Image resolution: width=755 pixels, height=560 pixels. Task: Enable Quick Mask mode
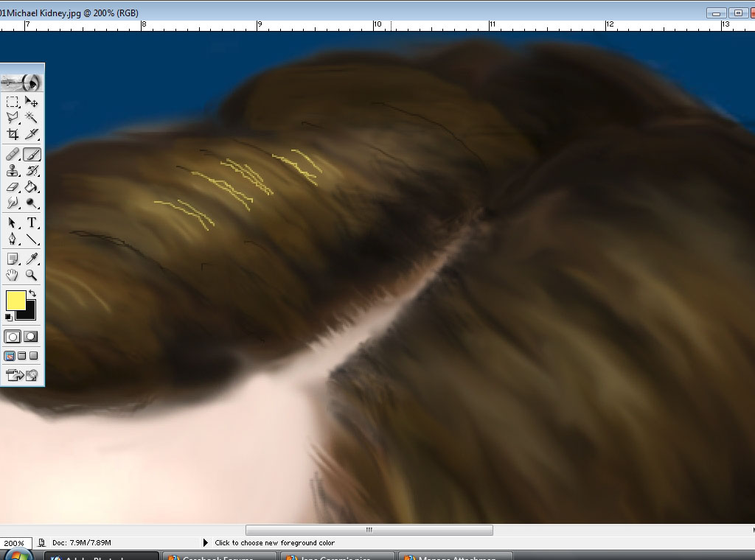click(x=31, y=336)
